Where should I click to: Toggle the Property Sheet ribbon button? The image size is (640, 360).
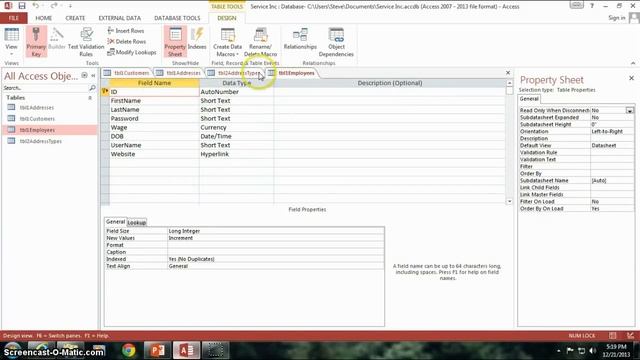[175, 42]
